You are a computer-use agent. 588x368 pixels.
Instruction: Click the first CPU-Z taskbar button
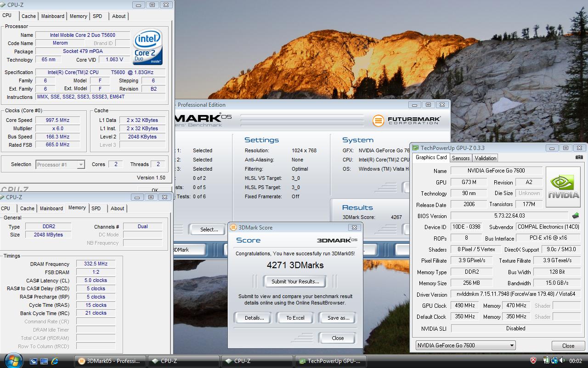(x=183, y=361)
